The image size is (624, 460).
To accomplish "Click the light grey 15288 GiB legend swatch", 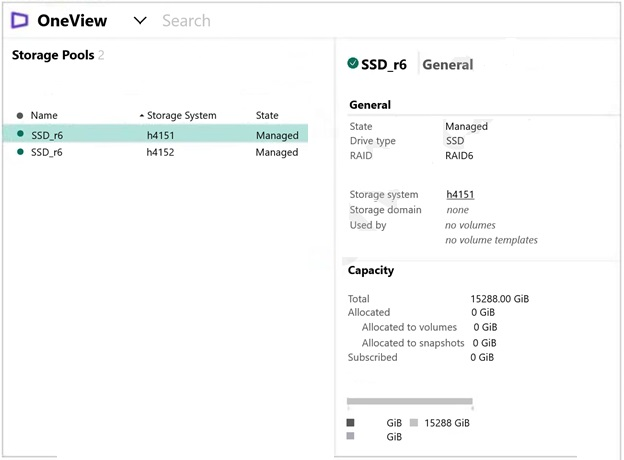I will pyautogui.click(x=414, y=423).
